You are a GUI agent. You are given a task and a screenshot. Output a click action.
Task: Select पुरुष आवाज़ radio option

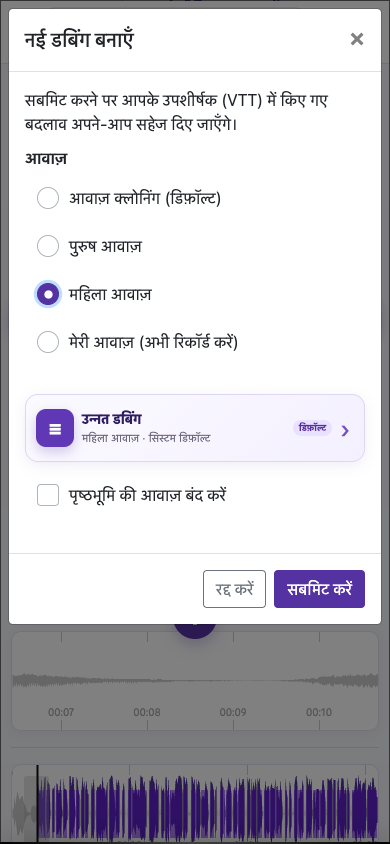(x=48, y=247)
